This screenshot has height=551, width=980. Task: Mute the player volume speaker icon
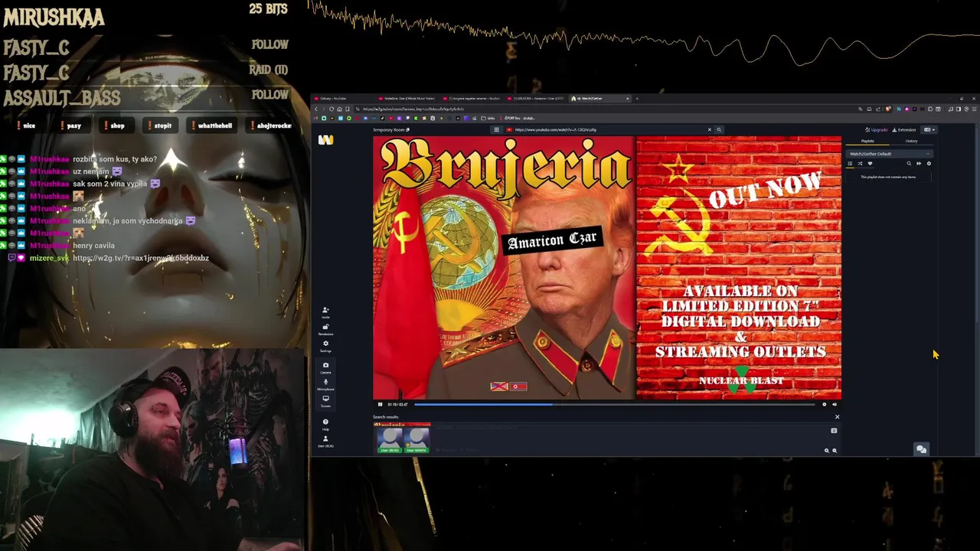pos(835,404)
